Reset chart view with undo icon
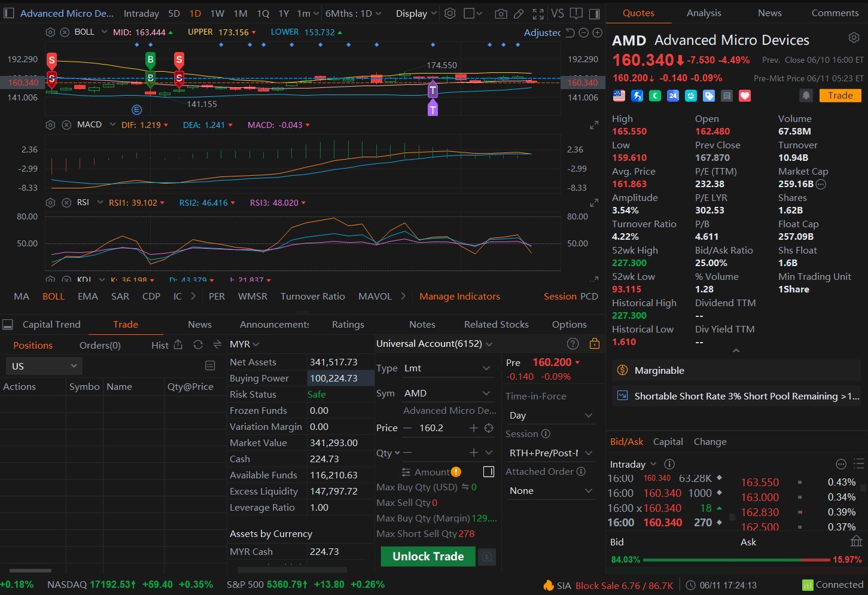This screenshot has width=868, height=595. coord(570,33)
